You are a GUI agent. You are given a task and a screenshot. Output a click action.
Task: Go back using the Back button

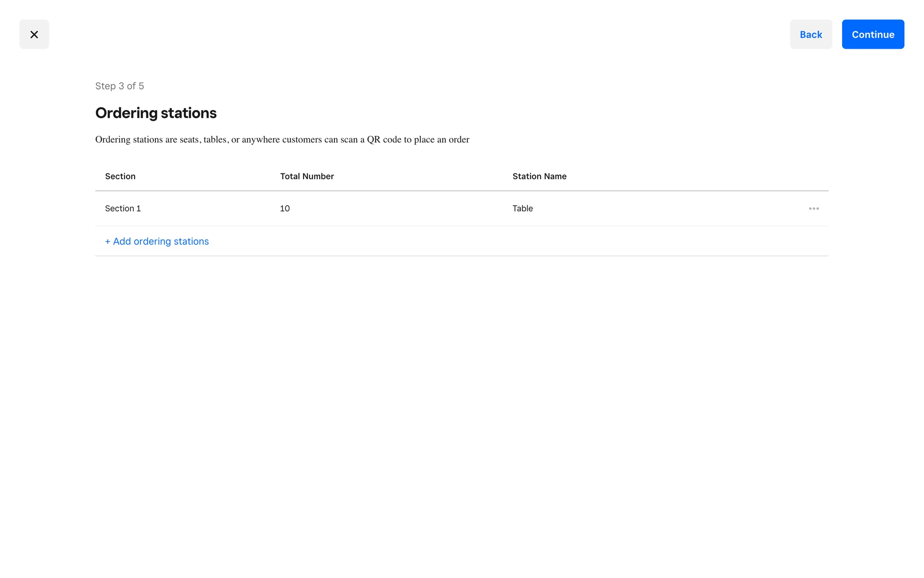click(811, 34)
